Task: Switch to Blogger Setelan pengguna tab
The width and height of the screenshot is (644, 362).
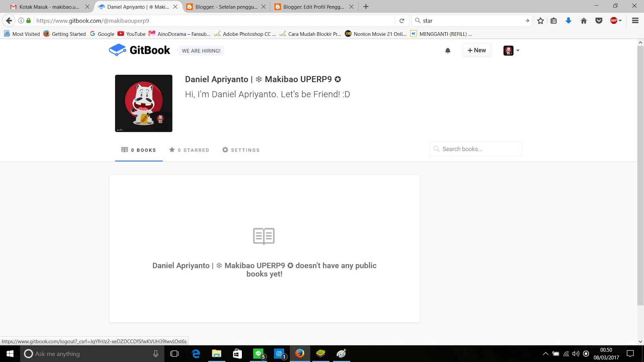Action: (x=226, y=7)
